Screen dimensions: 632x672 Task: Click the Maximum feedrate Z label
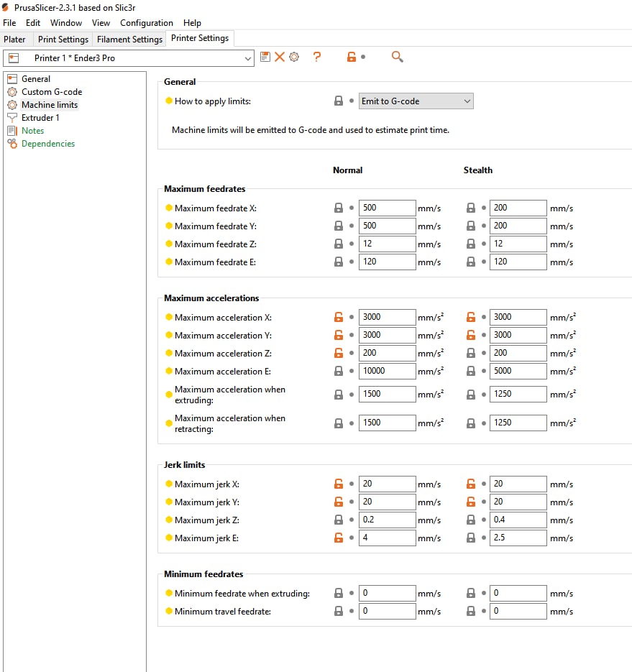coord(216,244)
